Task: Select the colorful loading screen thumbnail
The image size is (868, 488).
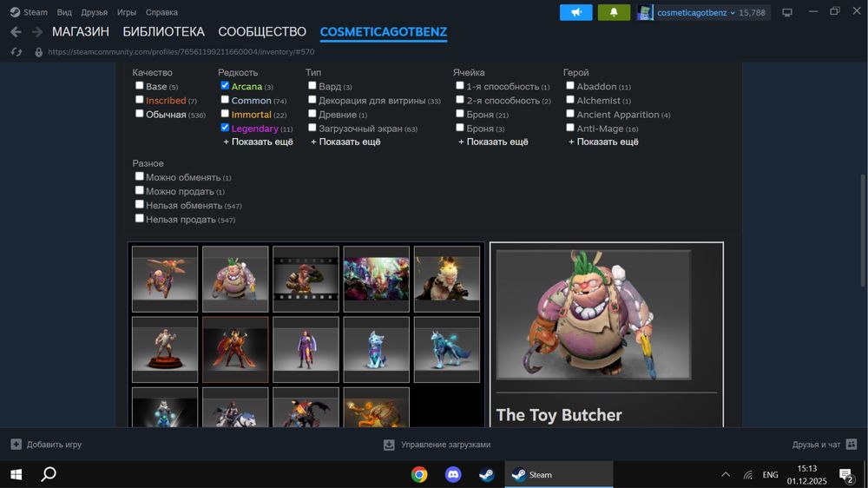Action: click(377, 280)
